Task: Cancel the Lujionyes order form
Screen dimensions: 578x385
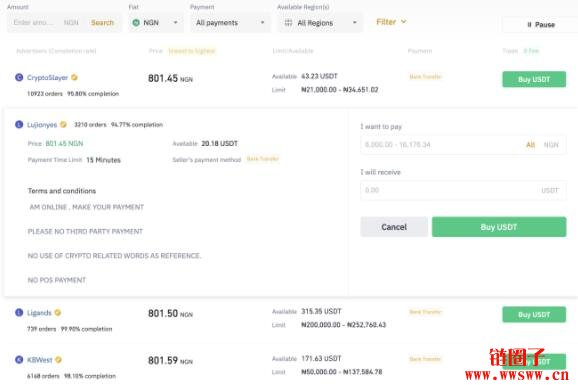Action: click(394, 227)
